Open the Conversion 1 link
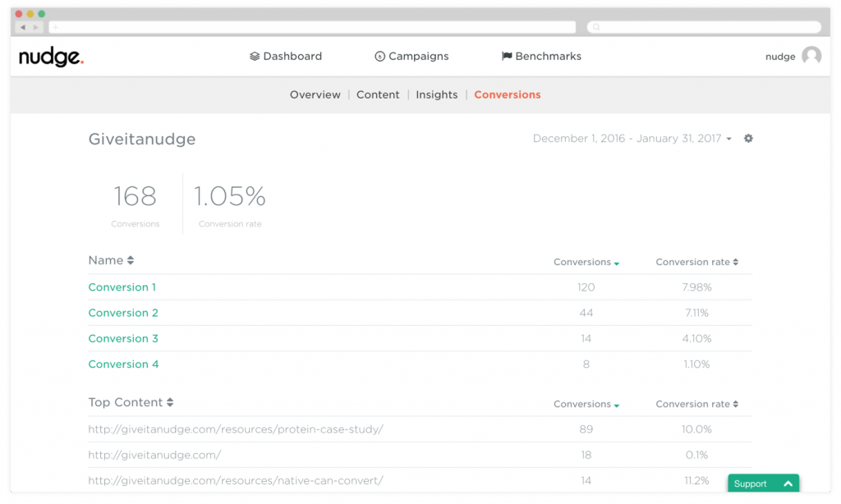This screenshot has width=841, height=504. coord(122,287)
